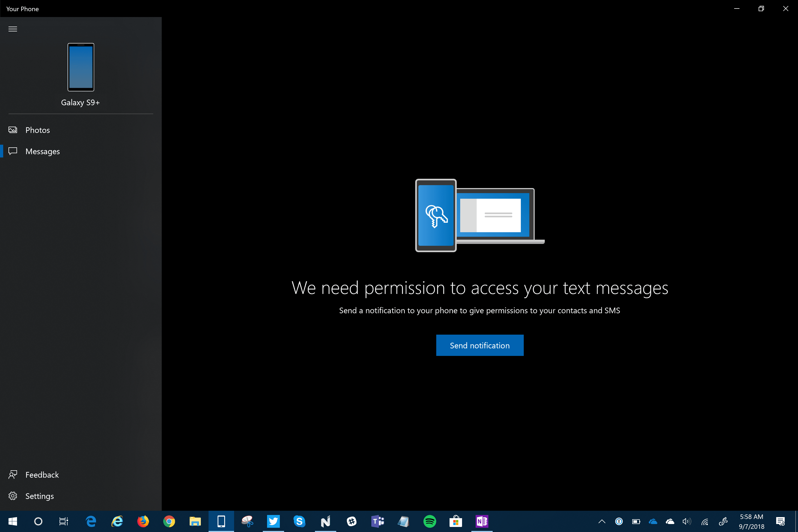Open the Microsoft Store
Image resolution: width=798 pixels, height=532 pixels.
click(456, 521)
